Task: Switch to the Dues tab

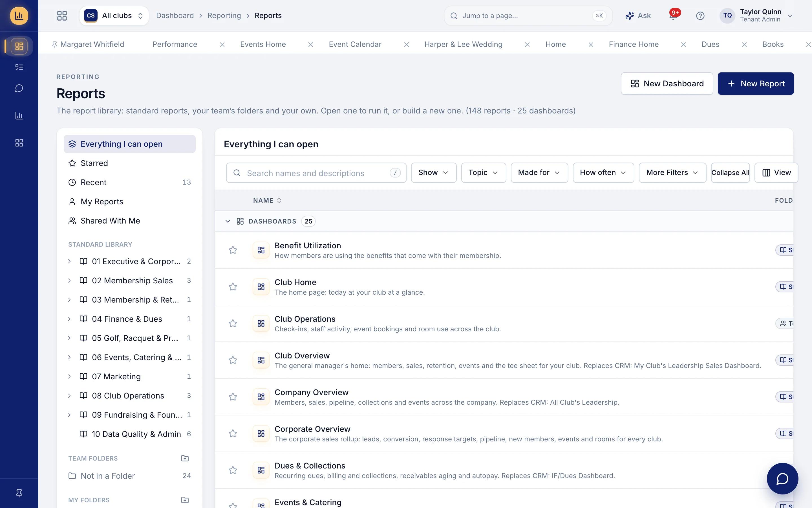Action: 710,44
